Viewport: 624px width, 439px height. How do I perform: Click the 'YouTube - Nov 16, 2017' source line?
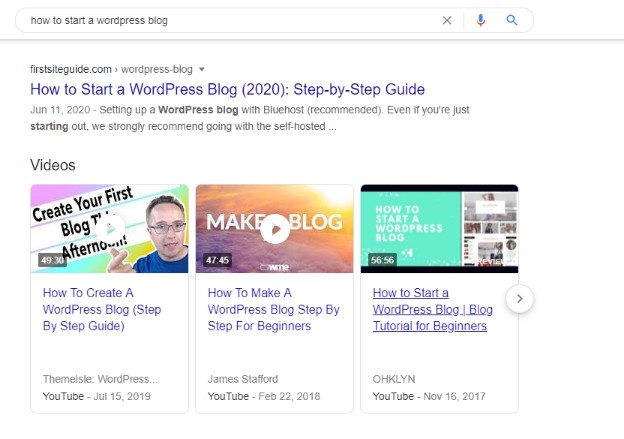click(x=429, y=396)
